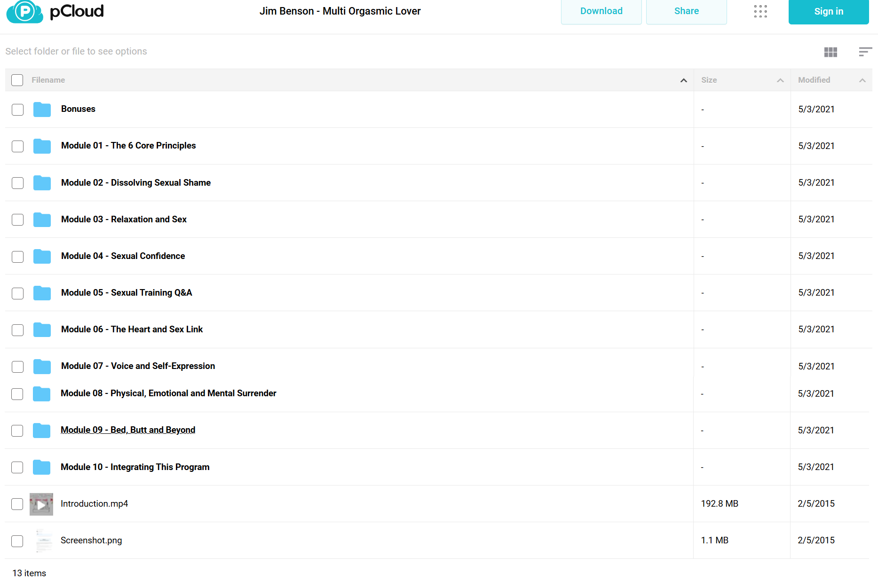Toggle Modified column sort arrow

[862, 80]
